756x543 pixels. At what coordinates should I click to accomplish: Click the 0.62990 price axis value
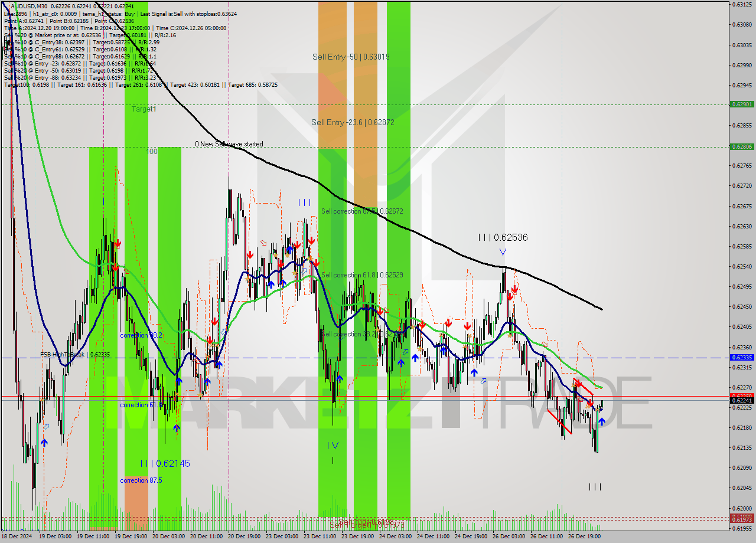742,65
